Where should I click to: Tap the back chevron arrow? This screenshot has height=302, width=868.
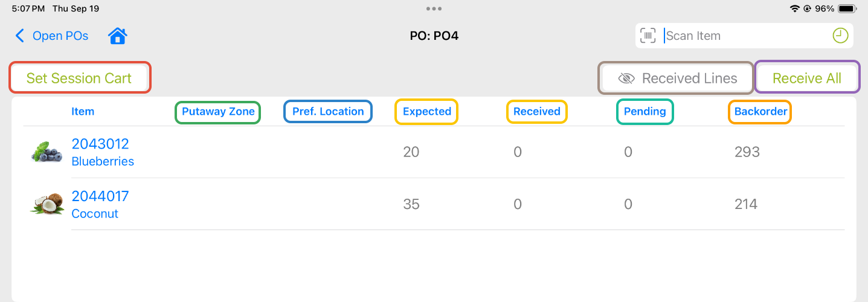[x=20, y=36]
